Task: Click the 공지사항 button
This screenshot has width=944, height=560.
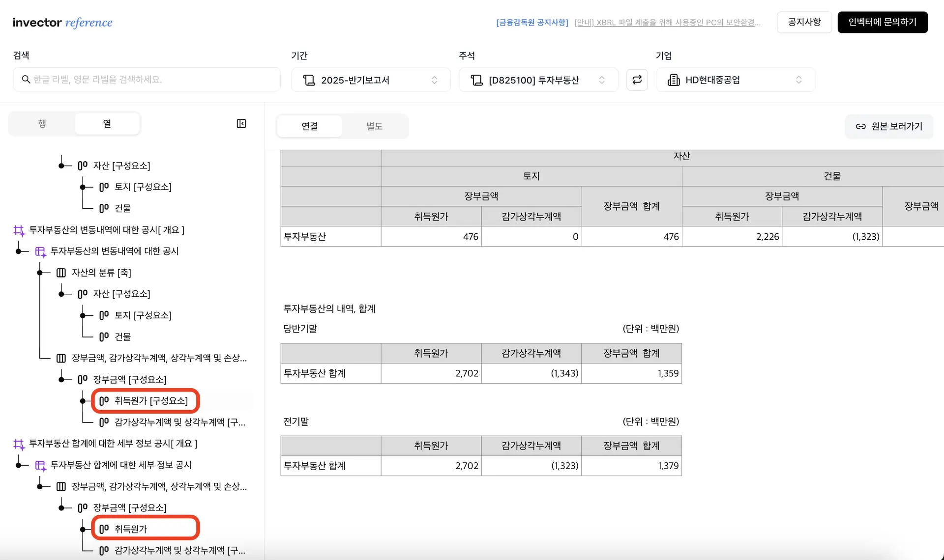Action: pos(804,22)
